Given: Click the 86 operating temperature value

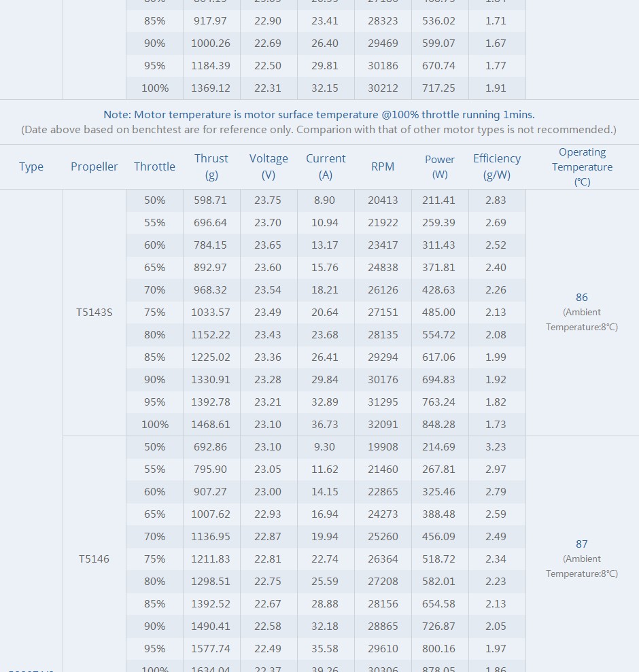Looking at the screenshot, I should (x=581, y=298).
